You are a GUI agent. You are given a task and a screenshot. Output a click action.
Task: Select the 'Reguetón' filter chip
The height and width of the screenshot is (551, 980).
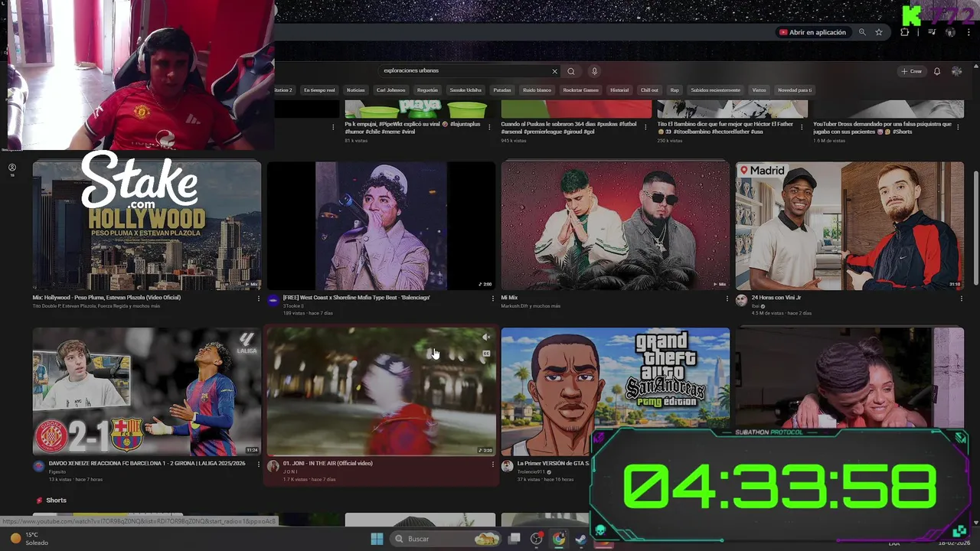coord(428,90)
